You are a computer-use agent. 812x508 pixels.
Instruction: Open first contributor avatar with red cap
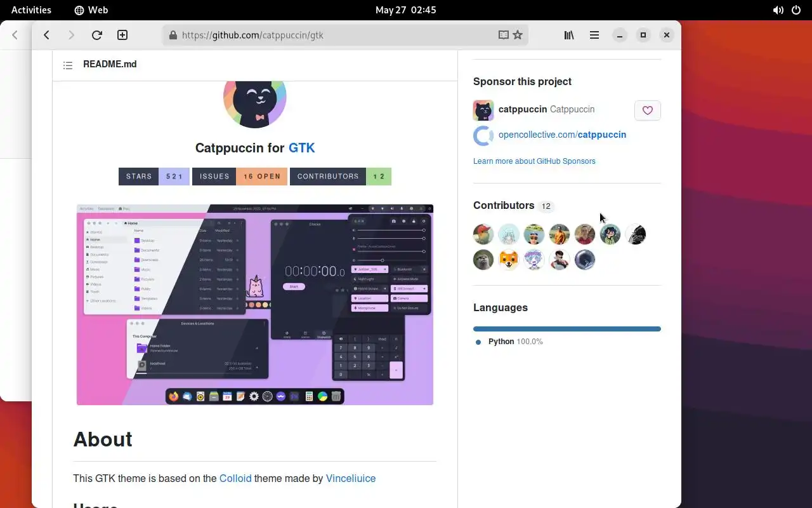coord(483,234)
